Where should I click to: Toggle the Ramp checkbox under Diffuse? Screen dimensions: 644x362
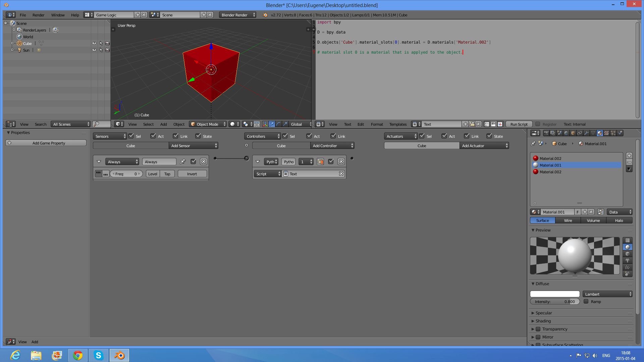[586, 301]
